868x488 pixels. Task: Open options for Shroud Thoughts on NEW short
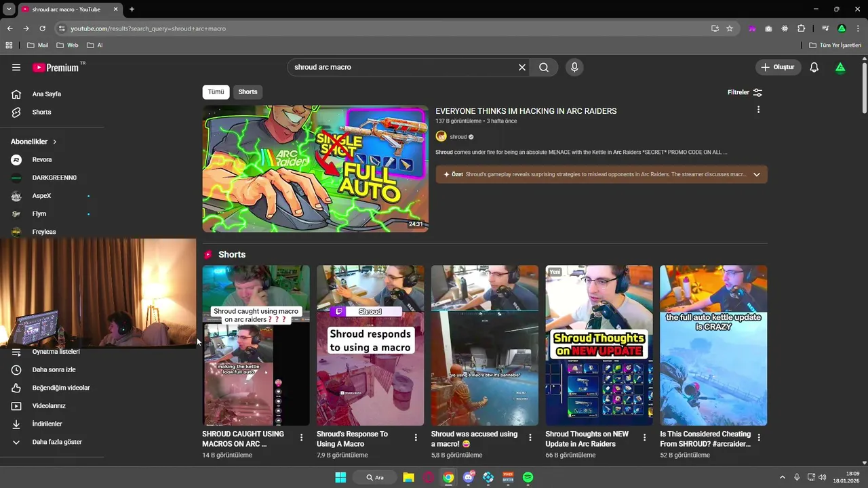click(x=645, y=438)
